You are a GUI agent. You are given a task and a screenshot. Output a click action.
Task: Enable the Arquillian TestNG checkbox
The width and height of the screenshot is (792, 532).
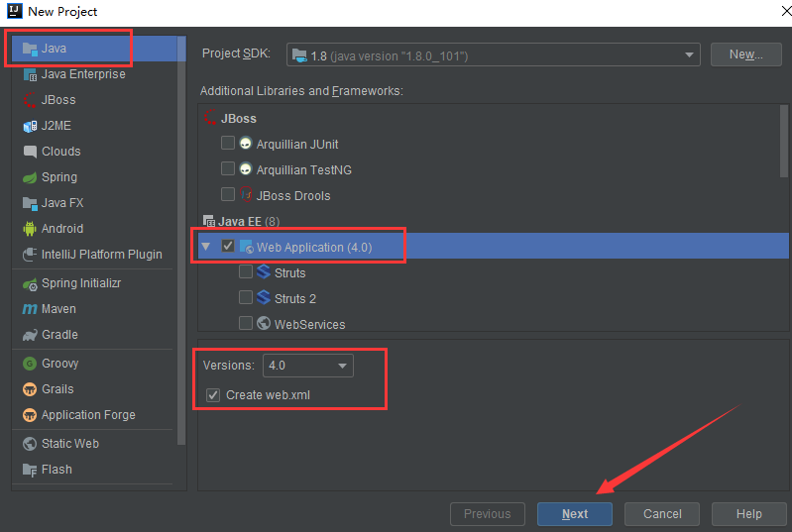click(x=228, y=168)
